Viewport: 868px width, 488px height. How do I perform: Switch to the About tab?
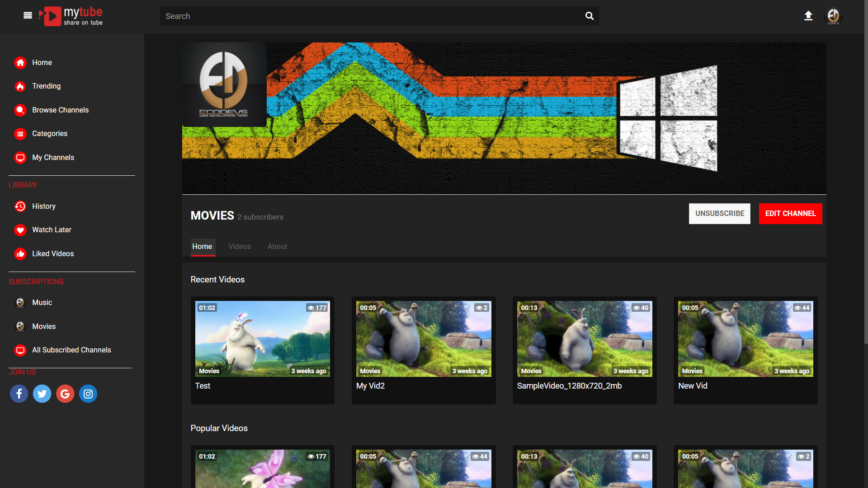pos(277,247)
